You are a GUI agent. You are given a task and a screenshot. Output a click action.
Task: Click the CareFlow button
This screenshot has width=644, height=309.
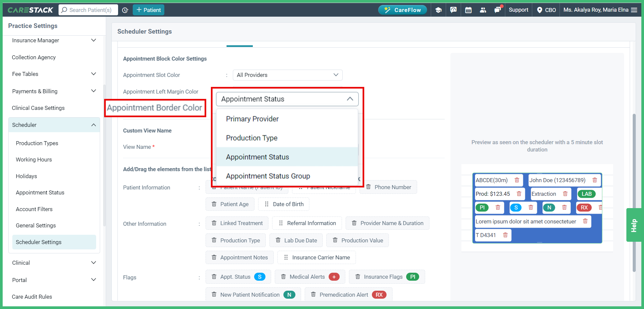(x=402, y=10)
